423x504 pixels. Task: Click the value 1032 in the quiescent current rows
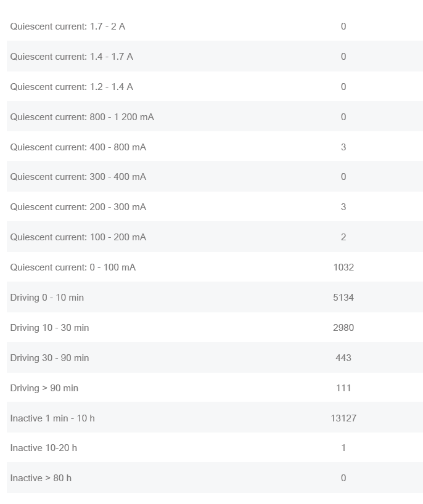point(343,267)
